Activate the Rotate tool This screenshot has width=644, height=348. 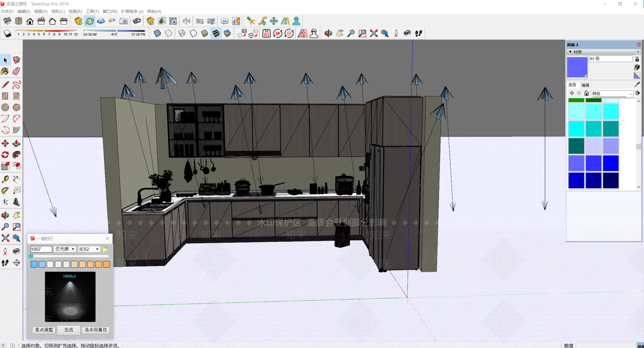point(5,155)
